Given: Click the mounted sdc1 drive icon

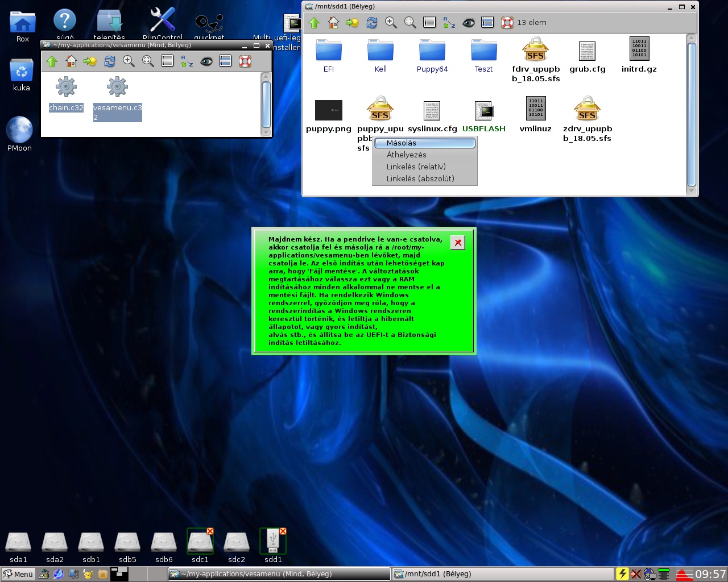Looking at the screenshot, I should click(200, 546).
